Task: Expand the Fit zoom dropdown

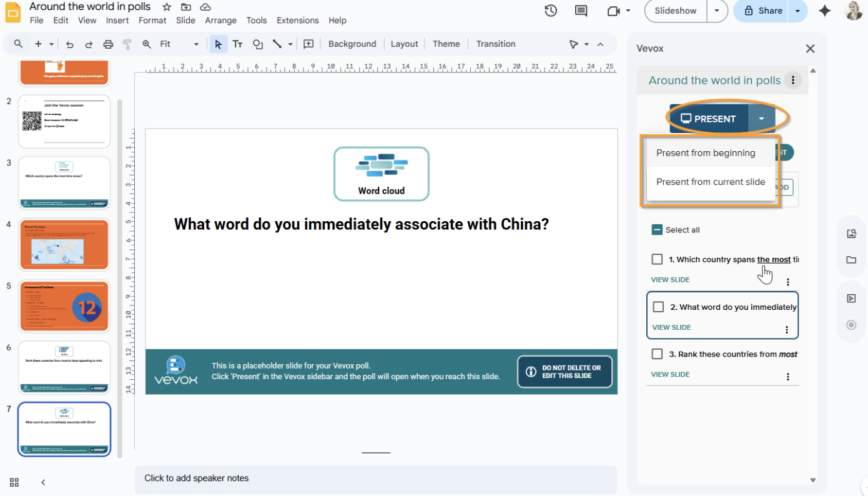Action: point(195,44)
